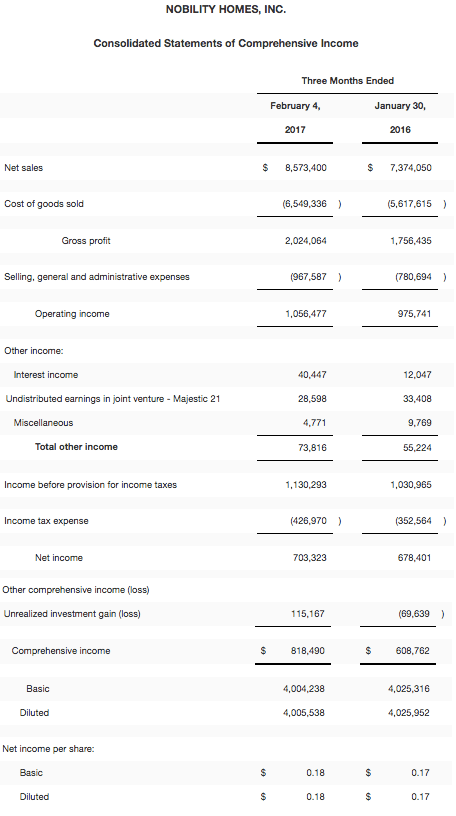Image resolution: width=456 pixels, height=816 pixels.
Task: Select the Operating income label
Action: click(72, 314)
